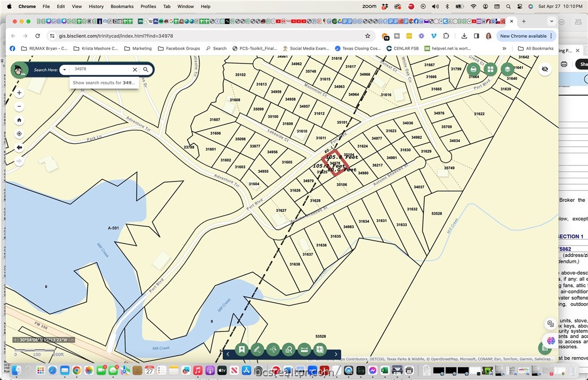This screenshot has height=380, width=588.
Task: Open the map Layers list
Action: click(507, 69)
